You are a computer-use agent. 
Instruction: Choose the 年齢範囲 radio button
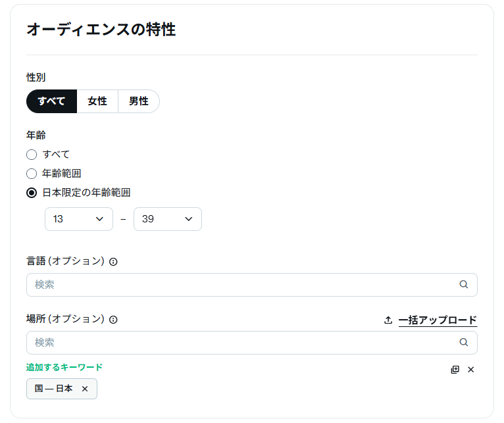(x=32, y=174)
